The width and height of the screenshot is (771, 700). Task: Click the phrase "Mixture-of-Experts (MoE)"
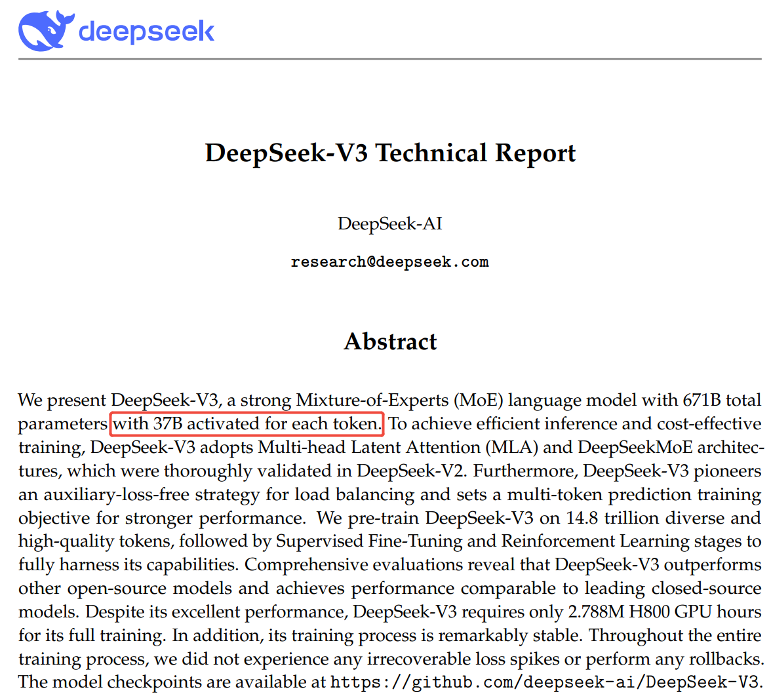click(400, 400)
